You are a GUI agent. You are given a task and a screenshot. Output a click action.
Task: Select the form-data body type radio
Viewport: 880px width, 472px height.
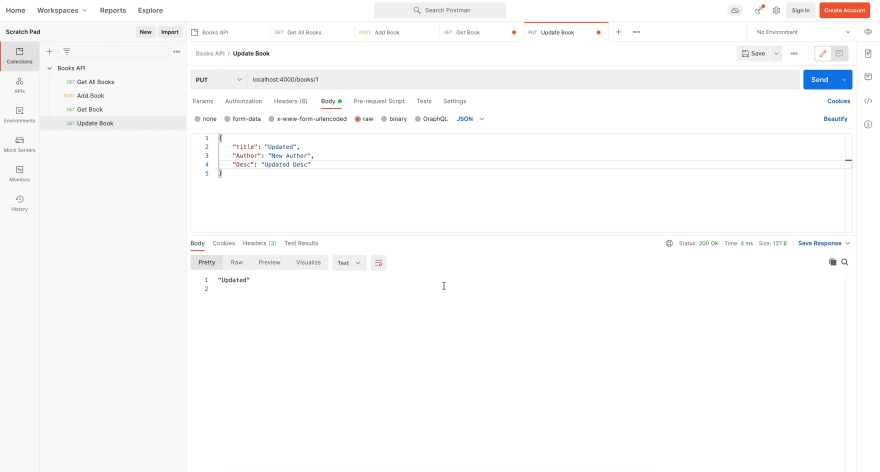coord(227,119)
